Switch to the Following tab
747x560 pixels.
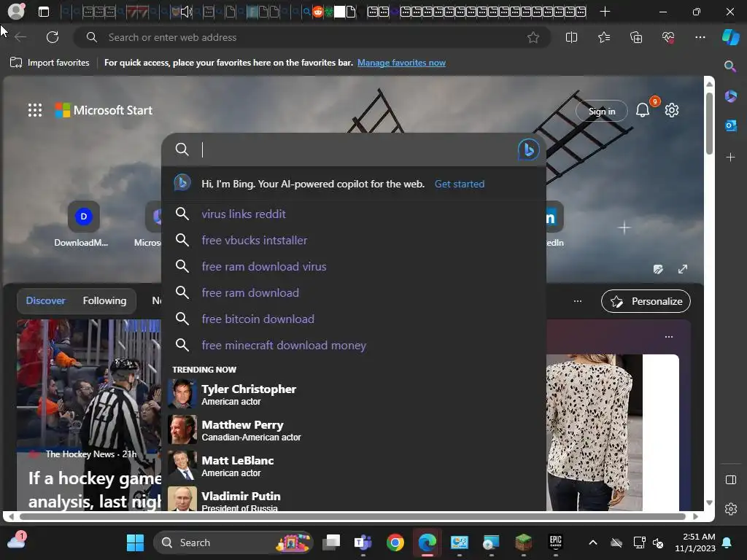coord(104,300)
